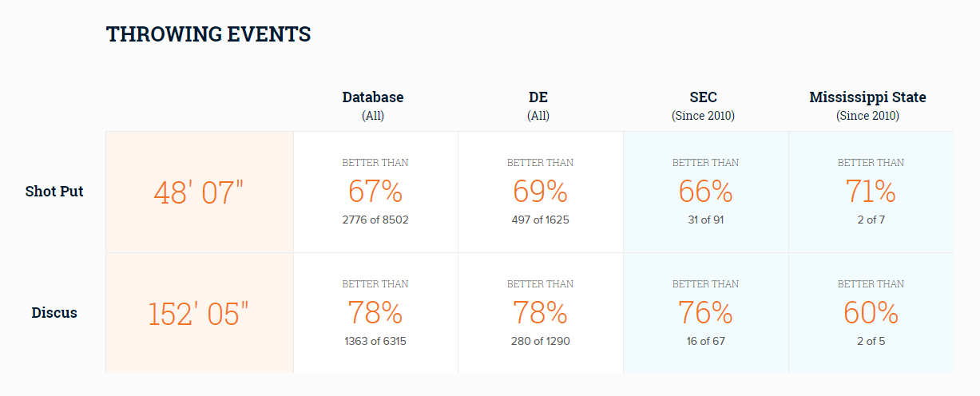Click the Throwing Events heading
980x396 pixels.
208,34
